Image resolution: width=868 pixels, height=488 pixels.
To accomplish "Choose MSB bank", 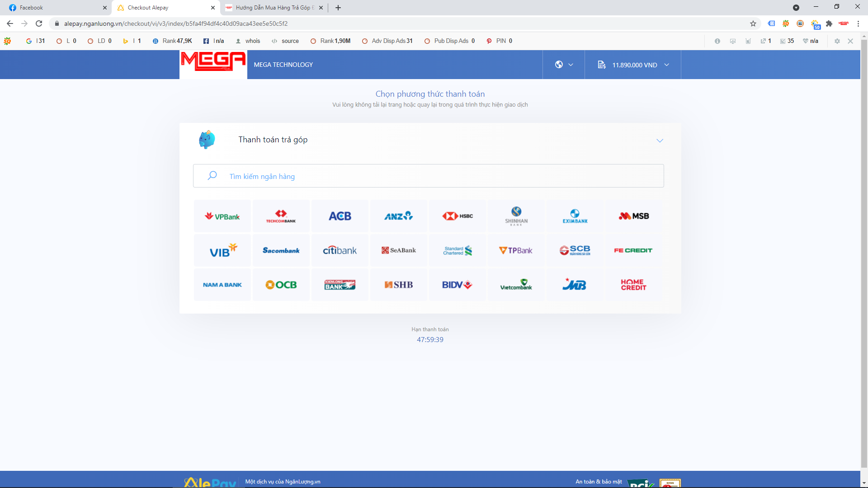I will coord(634,216).
